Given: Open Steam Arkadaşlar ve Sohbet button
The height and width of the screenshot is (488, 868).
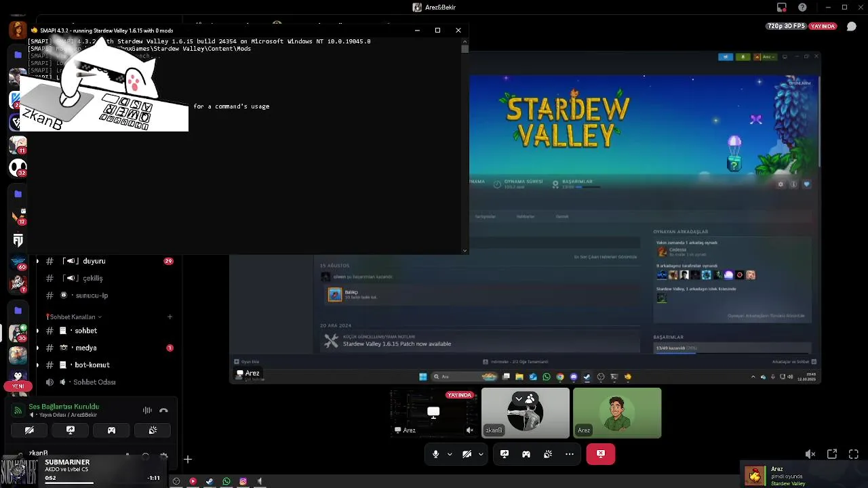Looking at the screenshot, I should [x=793, y=361].
